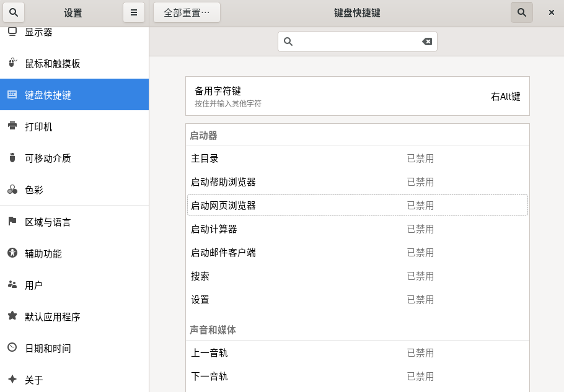Click the 色彩 color icon in sidebar
The width and height of the screenshot is (564, 392).
coord(12,189)
